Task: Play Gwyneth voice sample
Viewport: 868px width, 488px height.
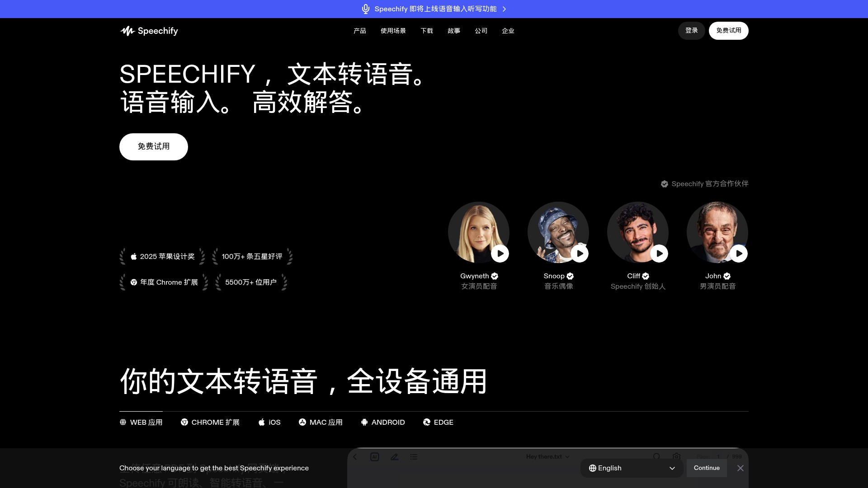Action: click(x=500, y=253)
